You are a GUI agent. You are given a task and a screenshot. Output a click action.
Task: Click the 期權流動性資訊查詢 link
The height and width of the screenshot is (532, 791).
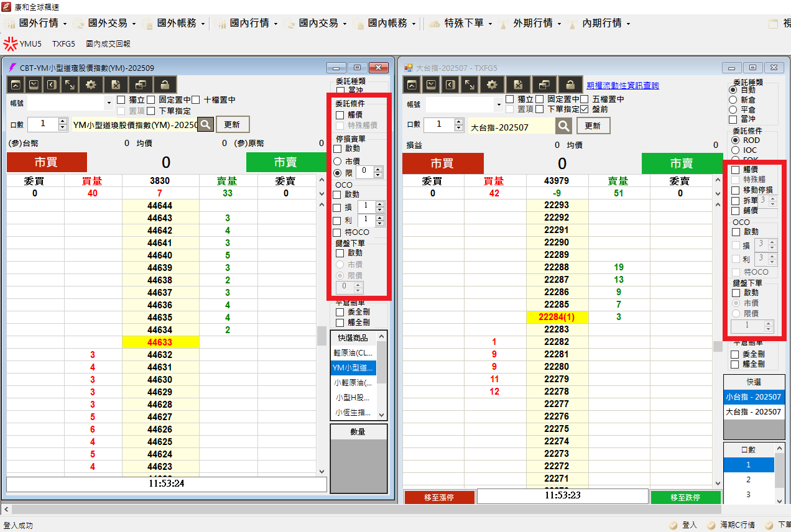[622, 85]
